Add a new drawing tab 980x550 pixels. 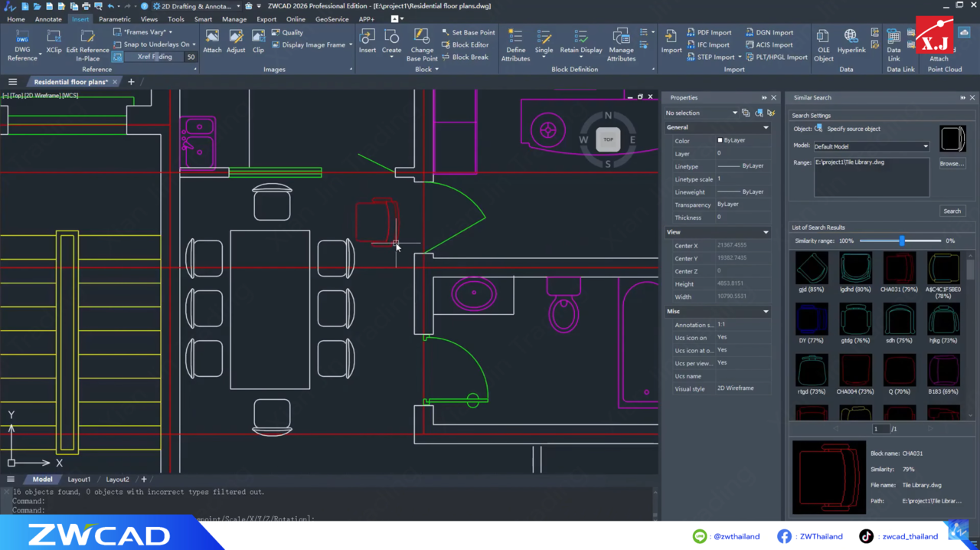pyautogui.click(x=131, y=82)
